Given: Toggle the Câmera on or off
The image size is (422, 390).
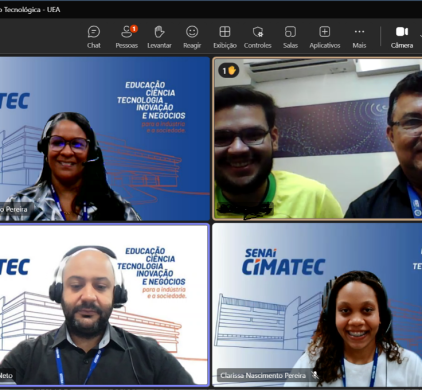Looking at the screenshot, I should pyautogui.click(x=402, y=37).
